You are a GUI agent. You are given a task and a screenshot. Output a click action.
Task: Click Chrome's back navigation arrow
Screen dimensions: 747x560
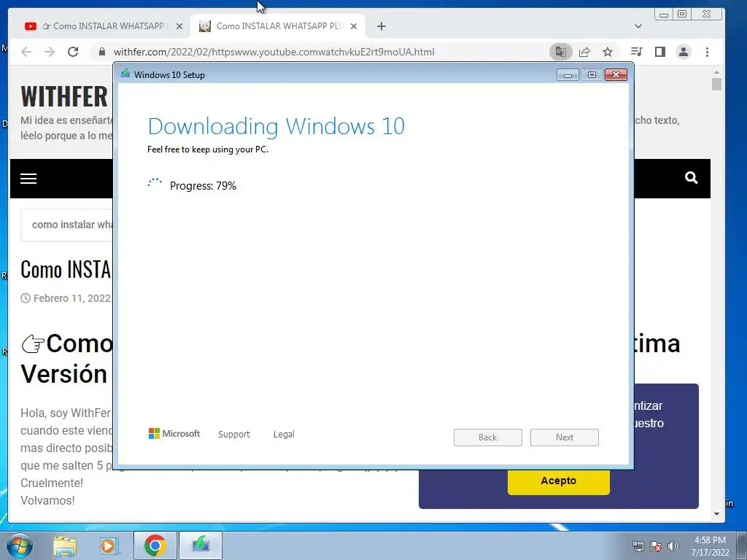point(26,52)
